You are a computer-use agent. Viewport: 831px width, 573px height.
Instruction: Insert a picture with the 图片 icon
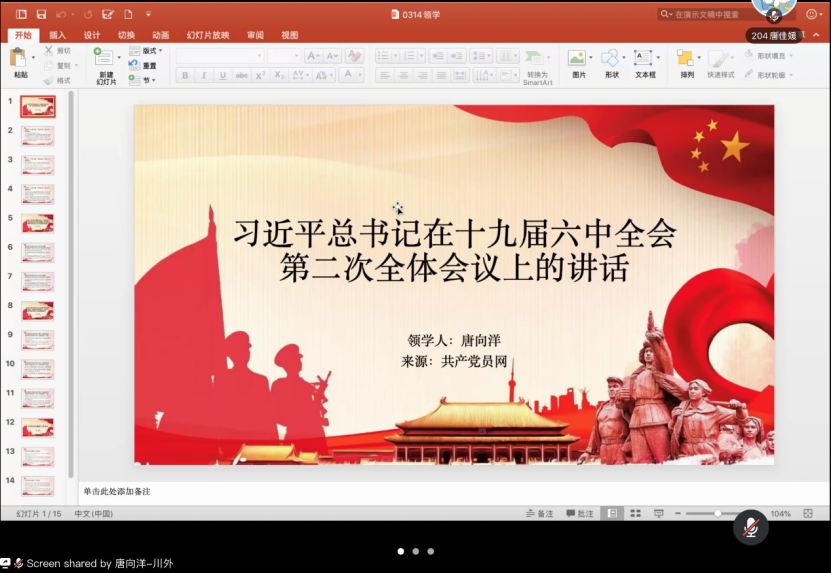[x=578, y=59]
